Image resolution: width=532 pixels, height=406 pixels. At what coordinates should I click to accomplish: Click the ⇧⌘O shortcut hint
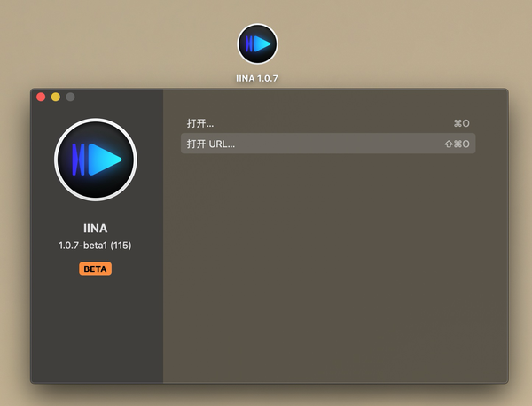tap(457, 144)
